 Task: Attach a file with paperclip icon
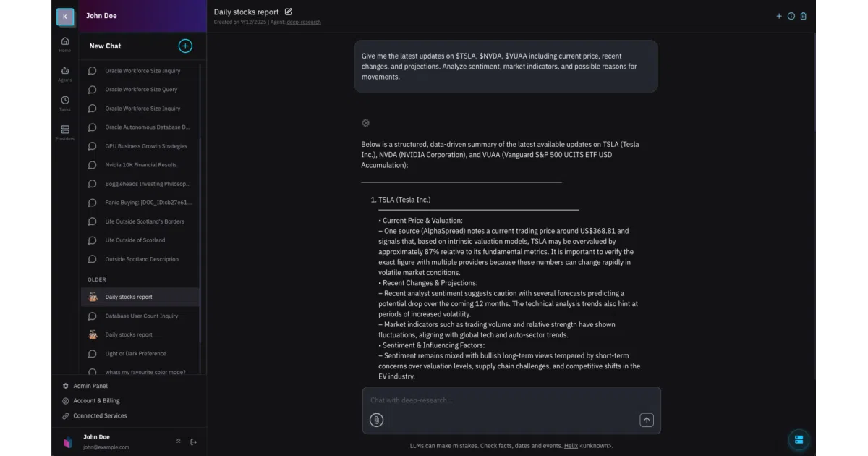[376, 420]
